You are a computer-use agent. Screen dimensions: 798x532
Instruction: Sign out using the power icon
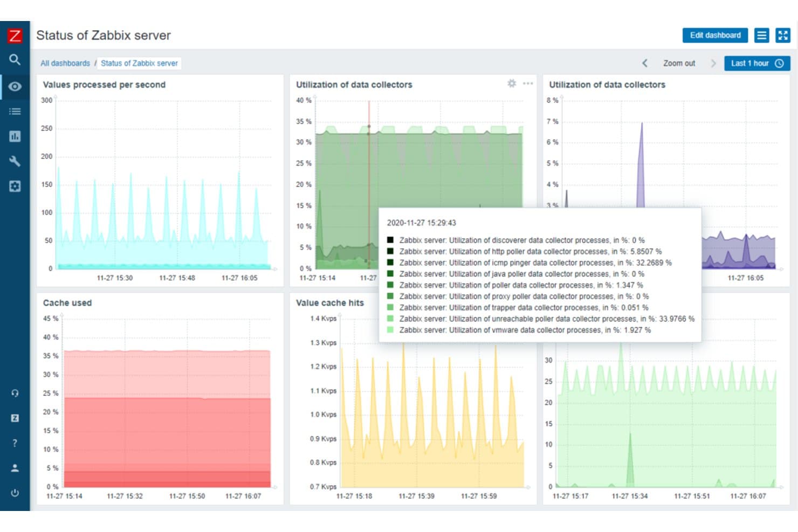pyautogui.click(x=15, y=493)
